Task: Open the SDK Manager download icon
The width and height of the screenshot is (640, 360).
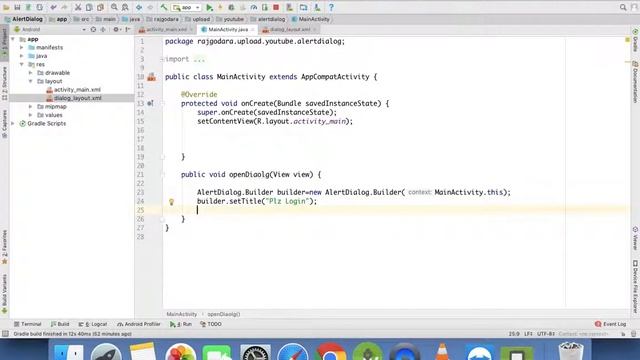Action: [317, 7]
